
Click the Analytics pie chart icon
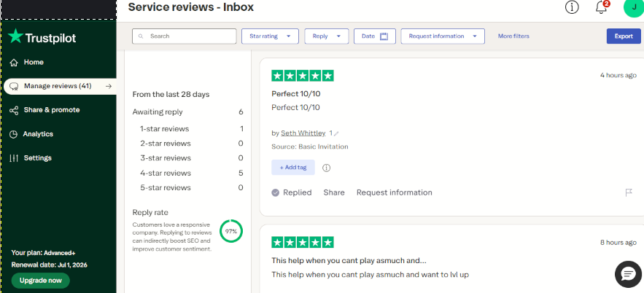click(14, 134)
